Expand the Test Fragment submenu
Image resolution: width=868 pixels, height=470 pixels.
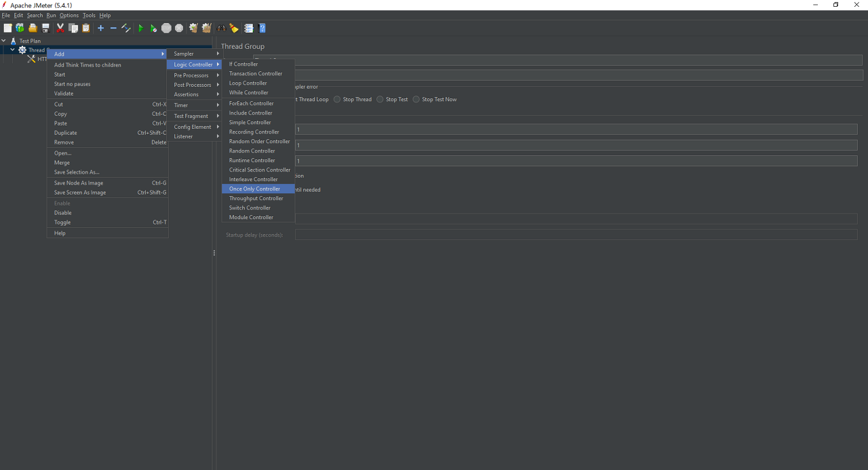(x=194, y=116)
